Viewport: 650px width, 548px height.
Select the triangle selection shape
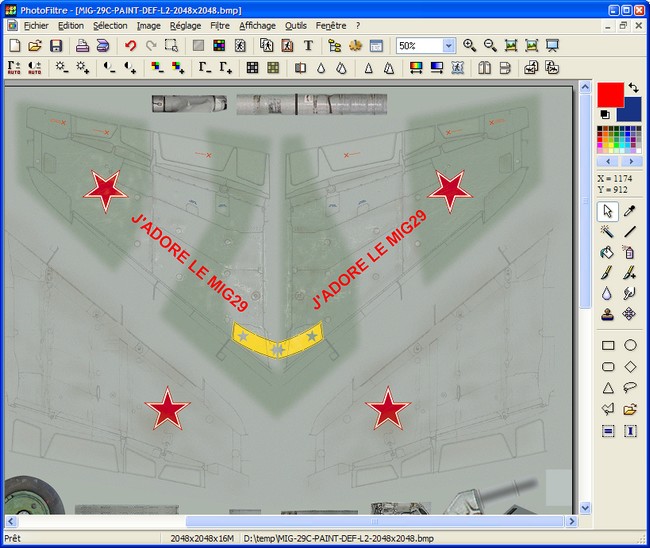tap(608, 388)
